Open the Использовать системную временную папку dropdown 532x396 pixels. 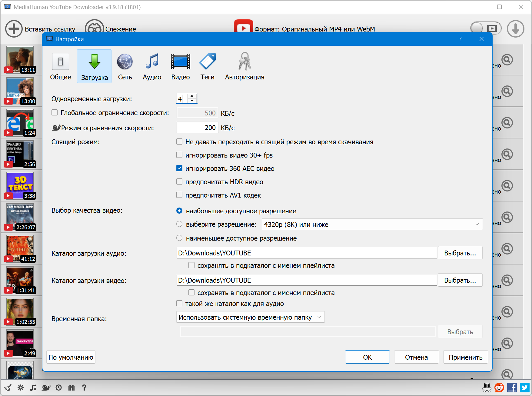[x=250, y=317]
